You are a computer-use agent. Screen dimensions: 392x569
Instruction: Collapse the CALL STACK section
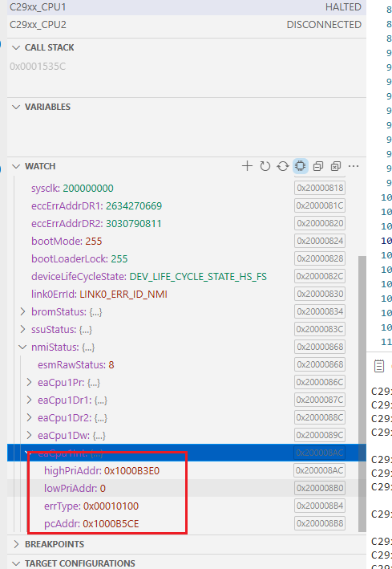pos(16,47)
